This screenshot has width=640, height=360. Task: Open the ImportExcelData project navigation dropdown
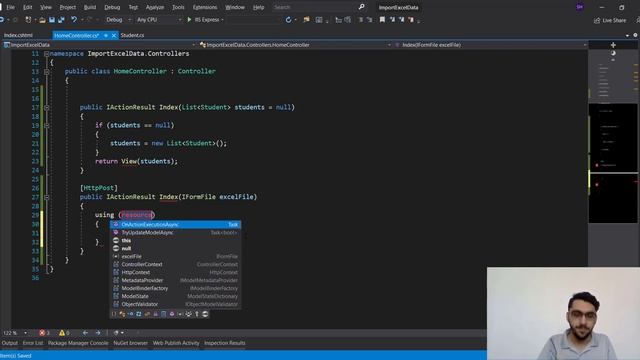point(100,45)
